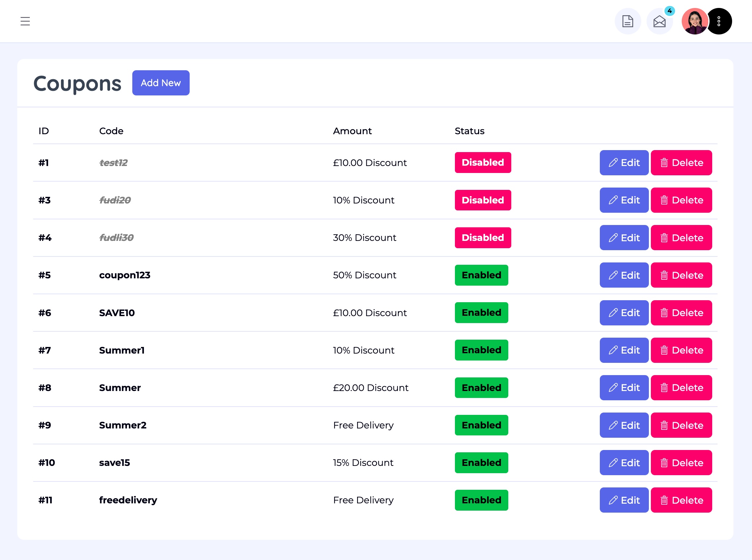Viewport: 752px width, 560px height.
Task: Click the pencil Edit for Summer1
Action: pos(623,350)
